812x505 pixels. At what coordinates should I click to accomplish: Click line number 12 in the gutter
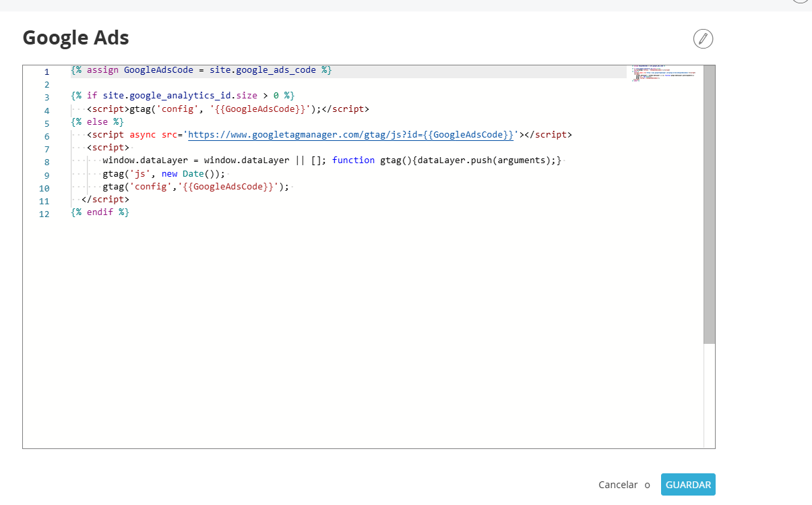pos(44,214)
